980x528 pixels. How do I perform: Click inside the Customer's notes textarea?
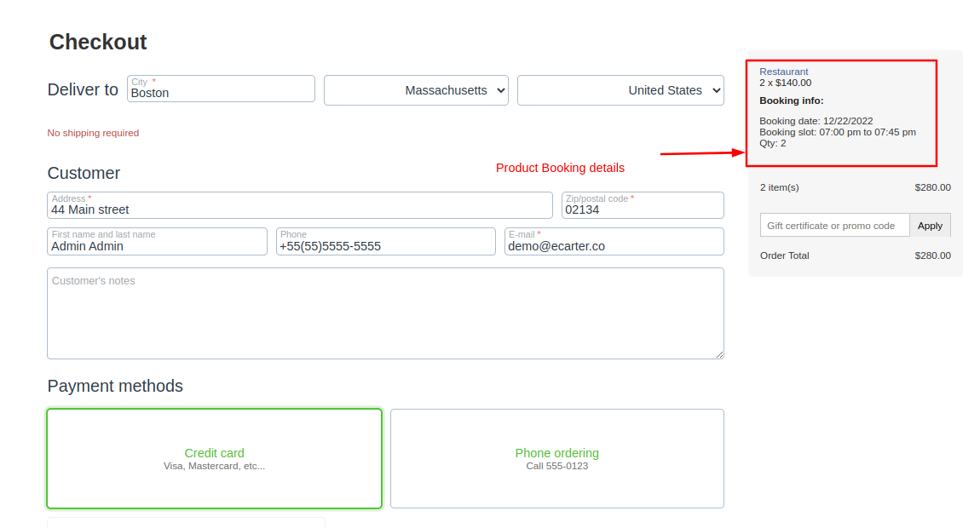click(x=385, y=313)
